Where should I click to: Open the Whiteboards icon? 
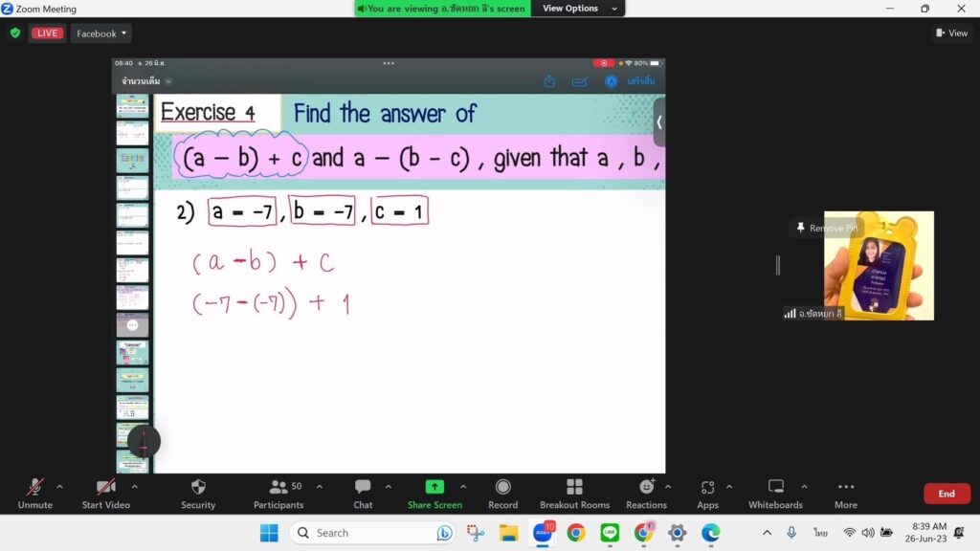coord(776,488)
